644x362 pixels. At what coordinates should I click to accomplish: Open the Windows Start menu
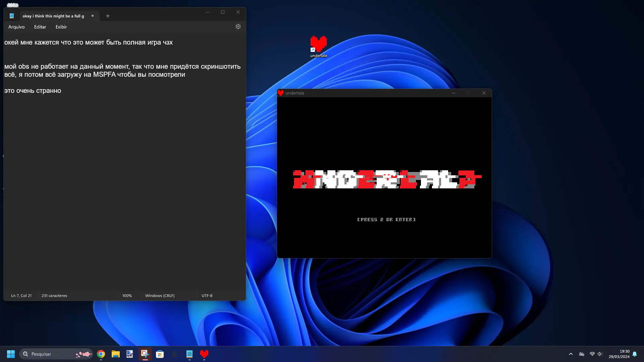11,354
